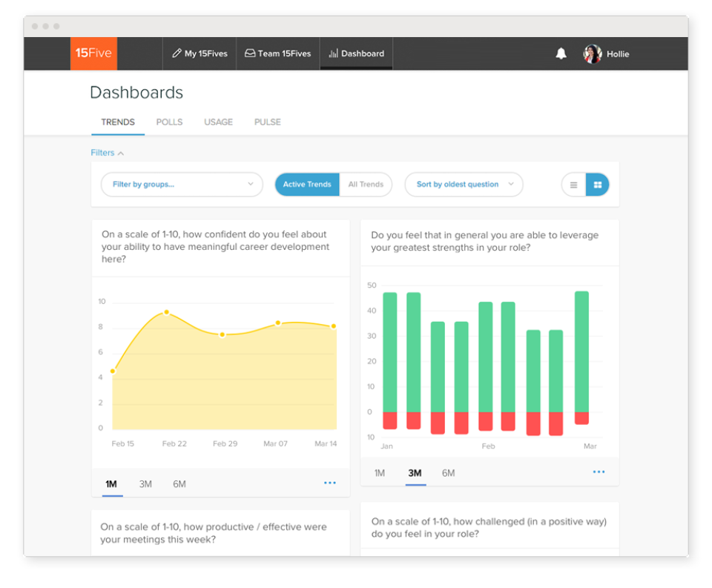Select 1M range on strengths chart
Viewport: 712px width, 588px height.
pyautogui.click(x=380, y=473)
